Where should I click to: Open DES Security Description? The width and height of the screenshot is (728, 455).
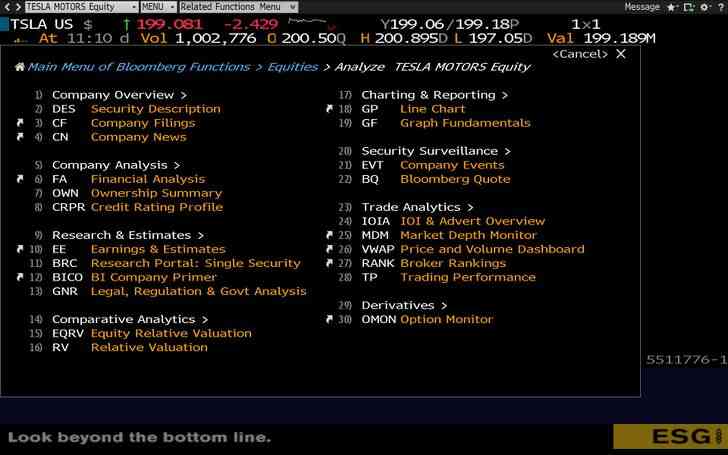(x=136, y=109)
